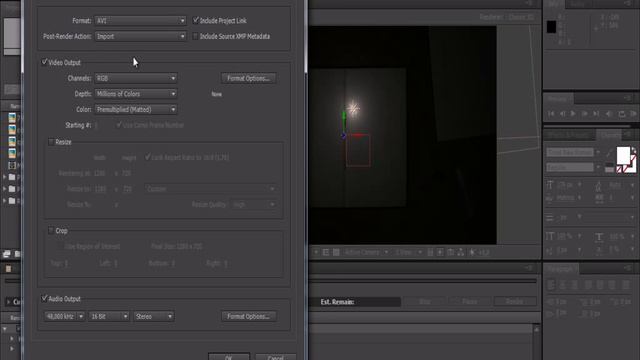Open the Channels dropdown set to RGB
This screenshot has height=360, width=640.
pos(136,78)
